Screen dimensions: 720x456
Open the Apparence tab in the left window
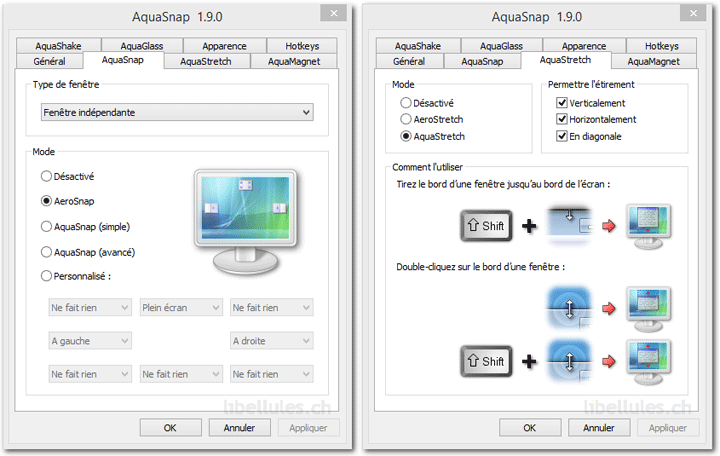tap(225, 46)
